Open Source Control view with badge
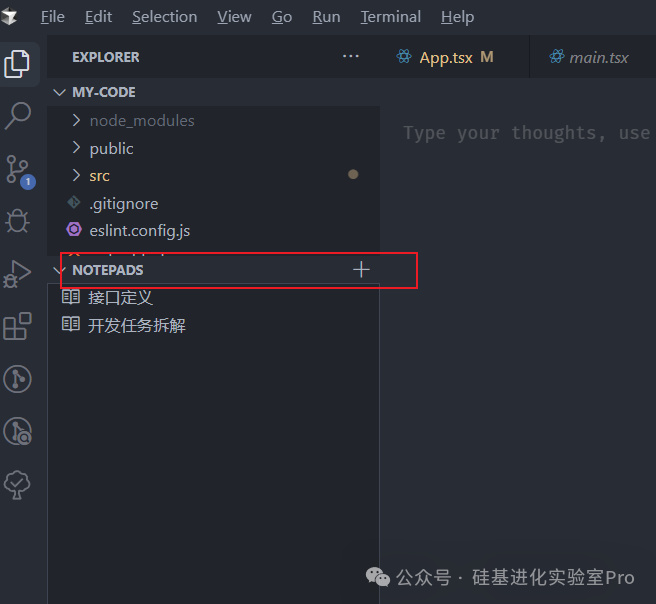The image size is (656, 604). [18, 169]
